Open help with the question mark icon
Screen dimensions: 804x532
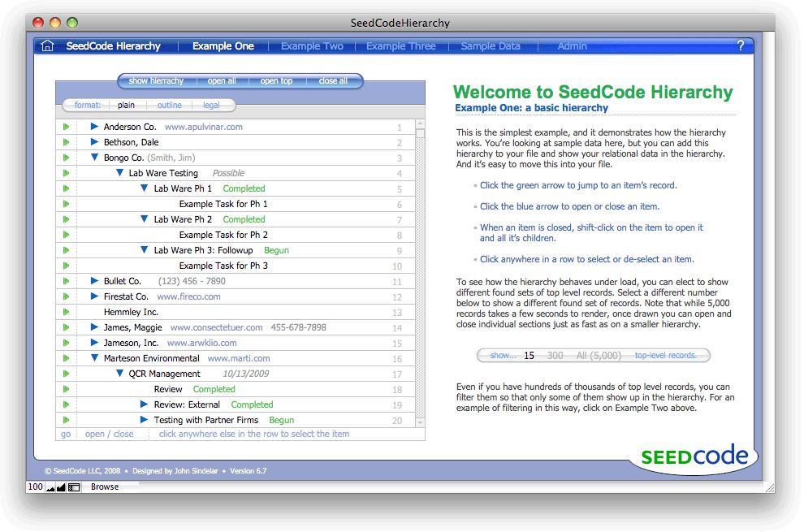click(x=740, y=45)
